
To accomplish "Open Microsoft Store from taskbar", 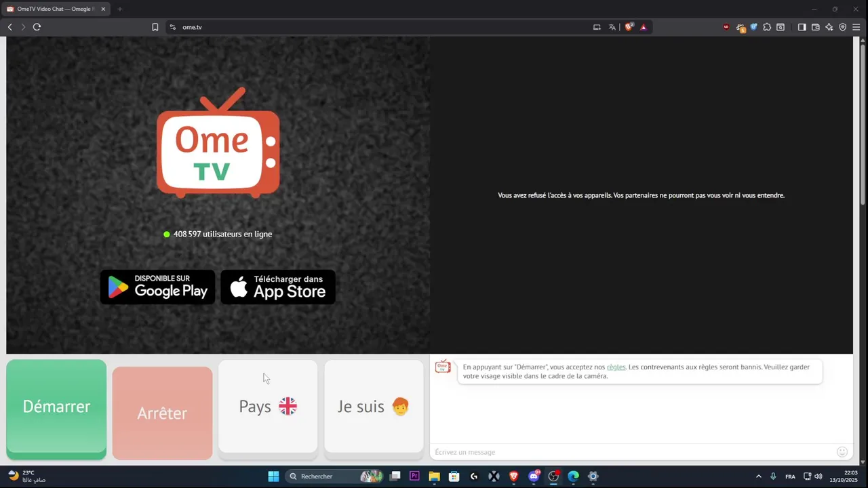I will pos(454,476).
